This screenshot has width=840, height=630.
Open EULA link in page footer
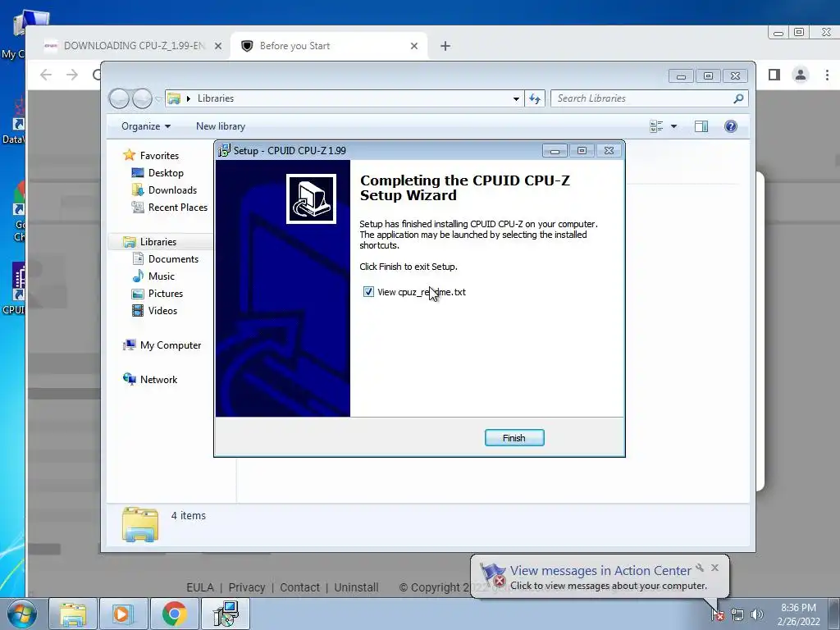200,587
